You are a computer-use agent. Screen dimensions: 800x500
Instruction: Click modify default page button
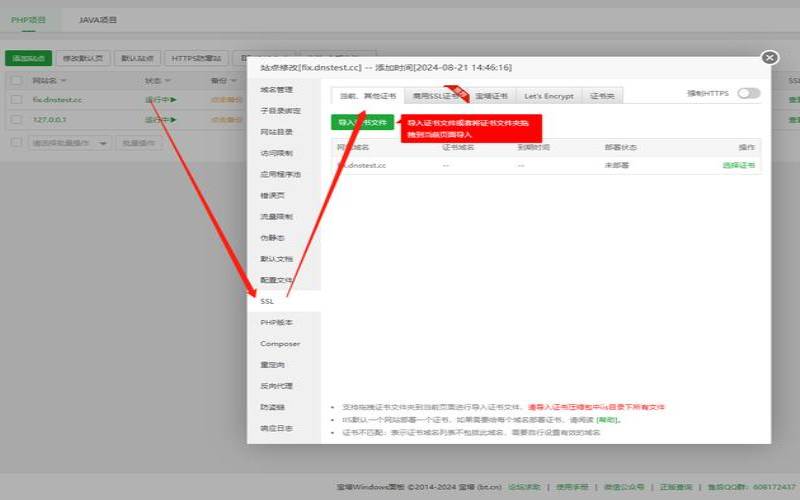83,58
